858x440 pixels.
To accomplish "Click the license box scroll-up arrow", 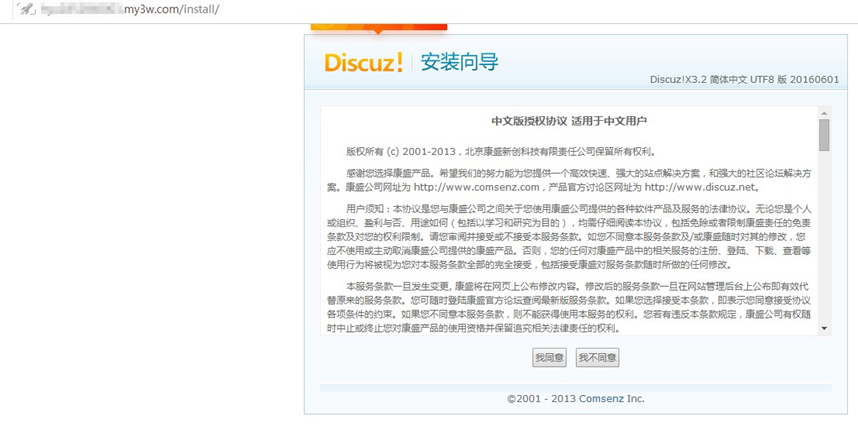I will tap(824, 113).
